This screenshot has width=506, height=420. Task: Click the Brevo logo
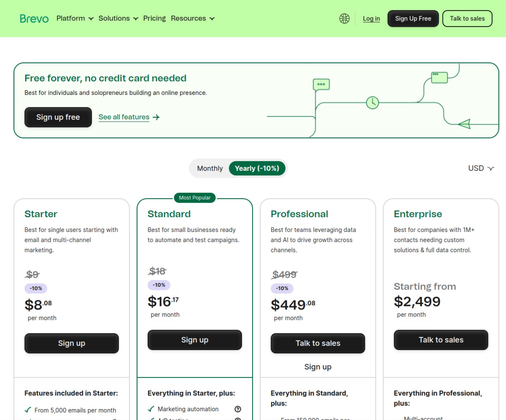point(34,19)
